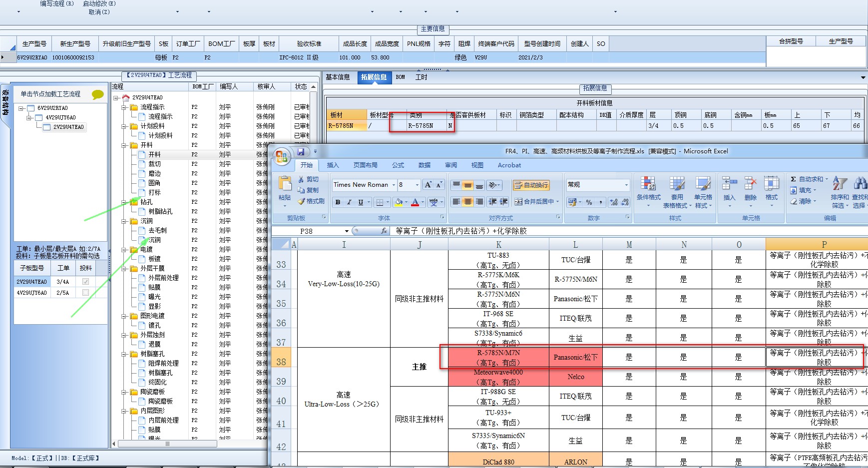Open the 基本信息 tab
The width and height of the screenshot is (868, 468).
338,77
